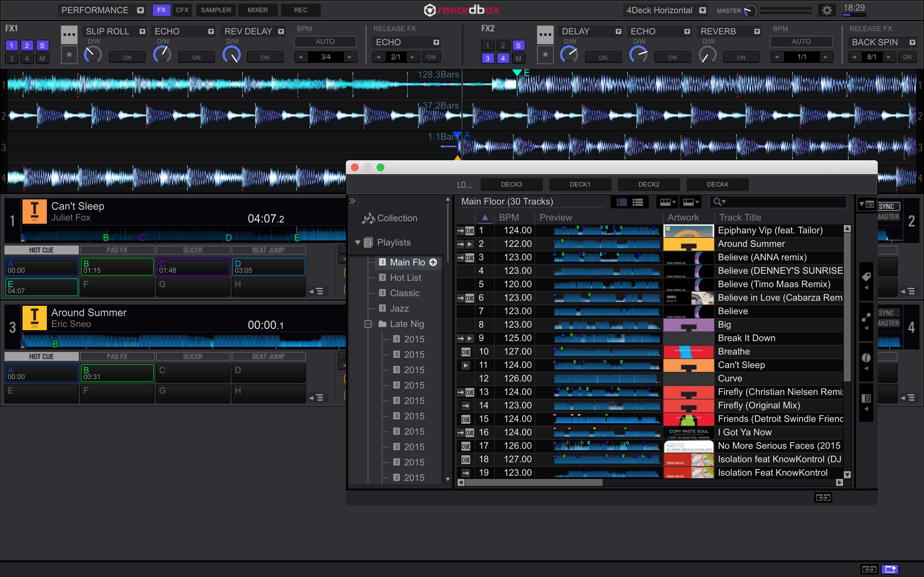This screenshot has height=577, width=924.
Task: Collapse the tree view double-arrow icon
Action: pos(352,201)
